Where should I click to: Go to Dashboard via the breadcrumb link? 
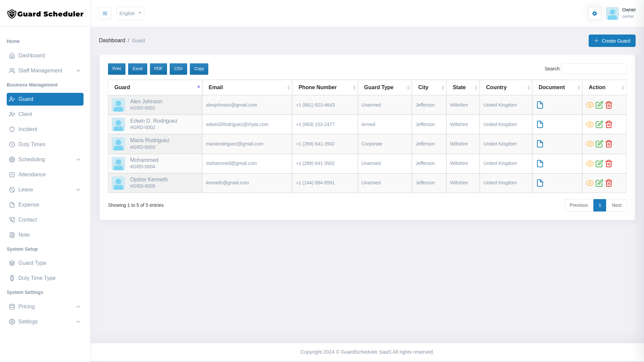pyautogui.click(x=112, y=40)
